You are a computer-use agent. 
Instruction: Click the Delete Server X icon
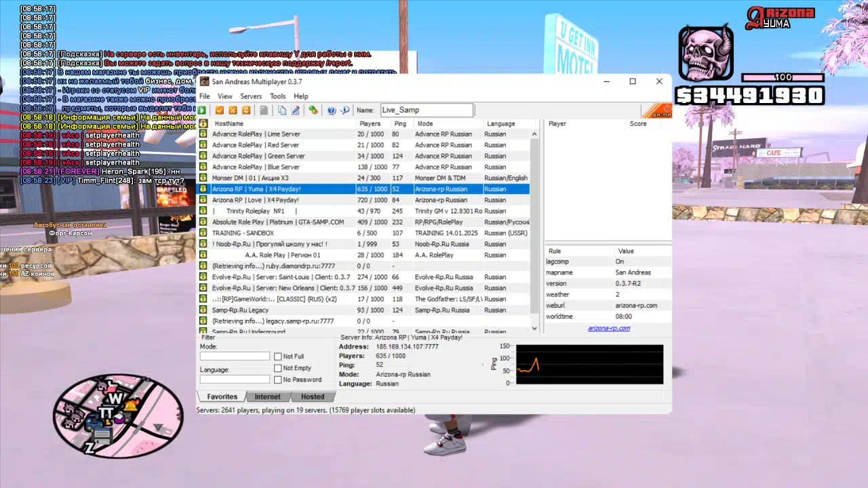click(x=233, y=110)
